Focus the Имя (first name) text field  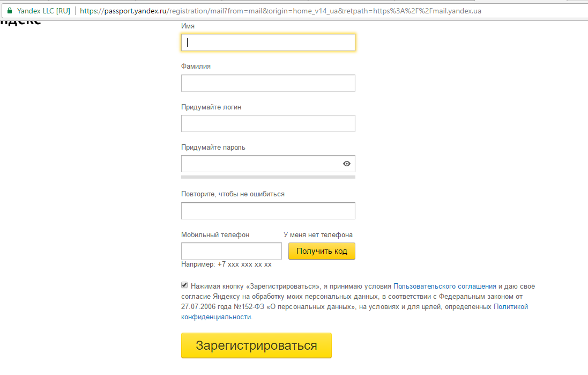268,42
